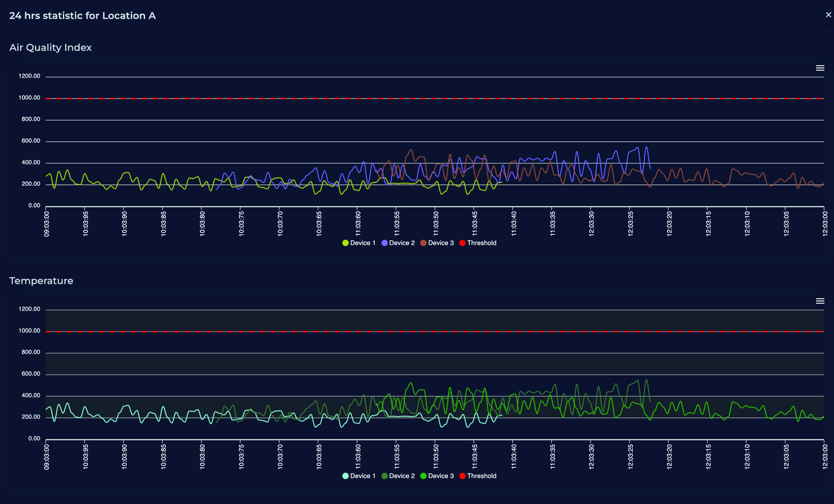Toggle Device 2 series in Air Quality legend
The width and height of the screenshot is (834, 504).
(x=398, y=243)
